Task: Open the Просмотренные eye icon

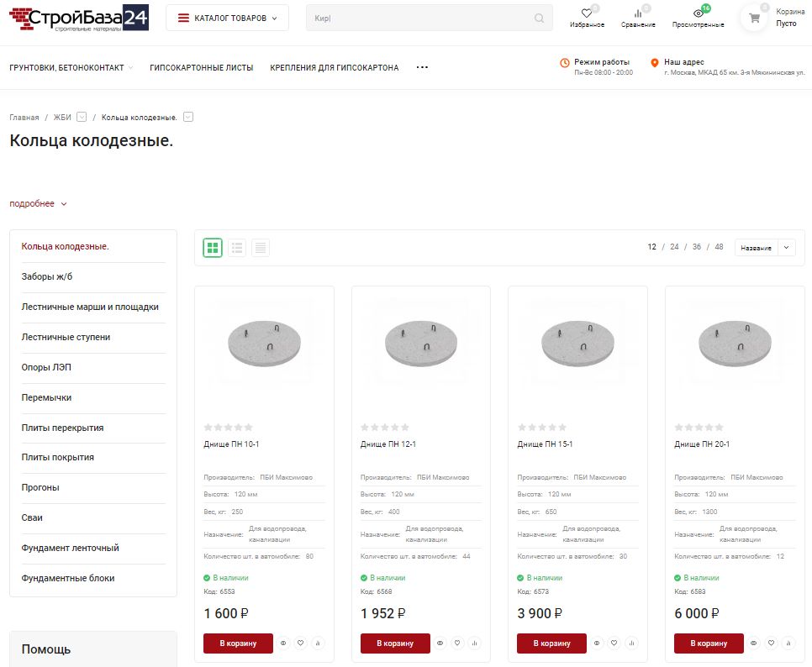Action: pos(698,13)
